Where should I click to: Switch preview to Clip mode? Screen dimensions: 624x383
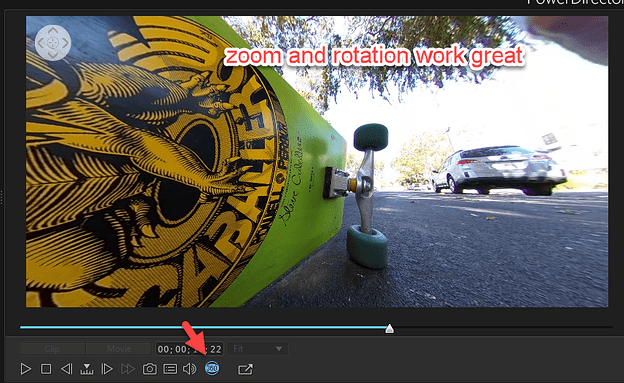point(52,349)
